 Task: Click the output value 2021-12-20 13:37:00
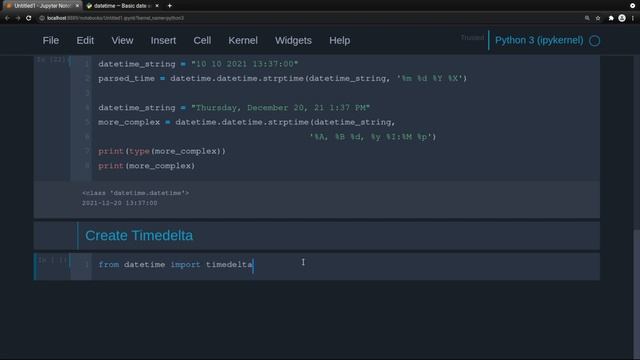(119, 203)
